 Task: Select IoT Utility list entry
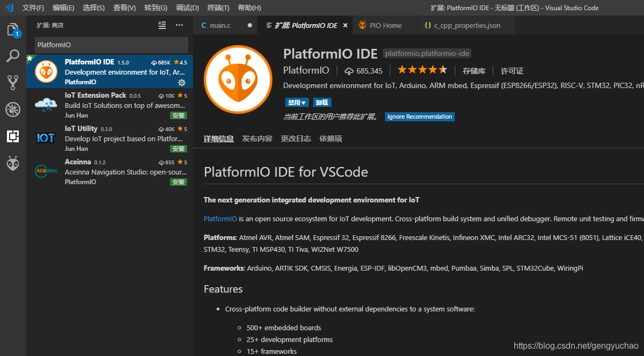[110, 138]
